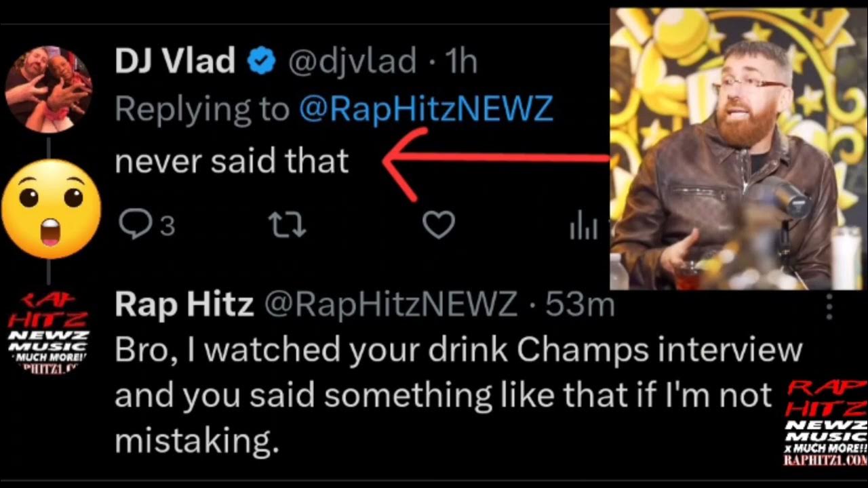Click the @djvlad handle

click(352, 62)
